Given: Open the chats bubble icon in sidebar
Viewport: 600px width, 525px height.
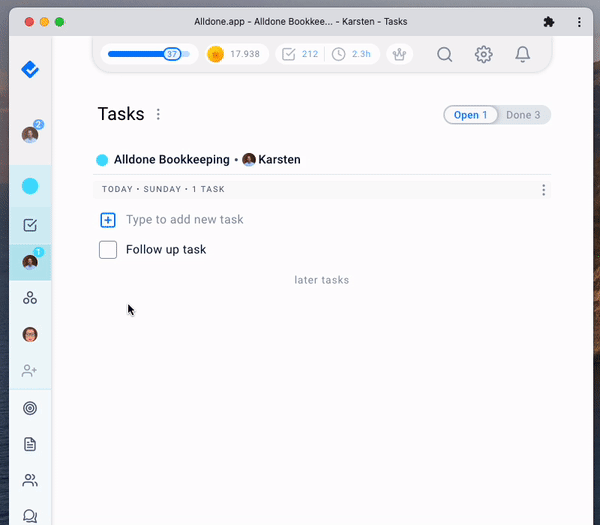Looking at the screenshot, I should click(x=30, y=516).
